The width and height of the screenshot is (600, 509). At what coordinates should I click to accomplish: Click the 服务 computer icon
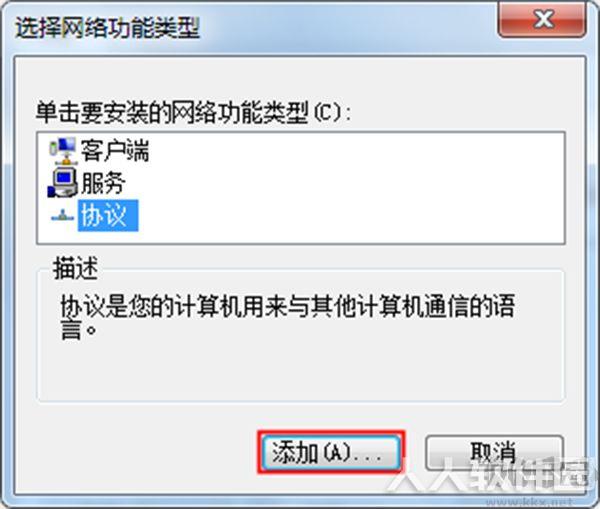(63, 183)
